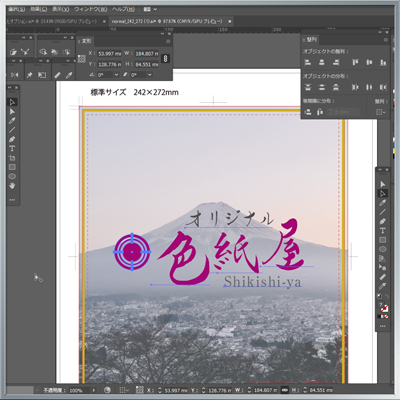Open the Align panel flyout menu
This screenshot has height=400, width=400.
pos(386,40)
